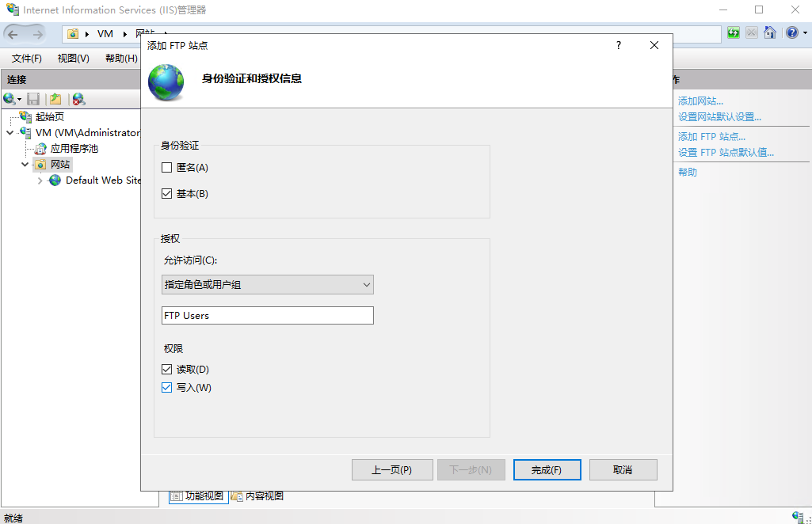The image size is (812, 524).
Task: Uncheck the 基本(B) authentication checkbox
Action: [167, 194]
